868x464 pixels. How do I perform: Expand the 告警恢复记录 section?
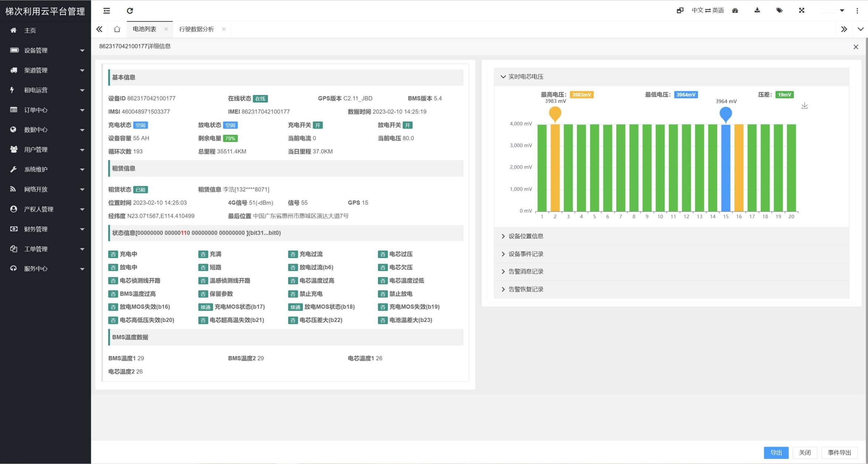coord(671,289)
